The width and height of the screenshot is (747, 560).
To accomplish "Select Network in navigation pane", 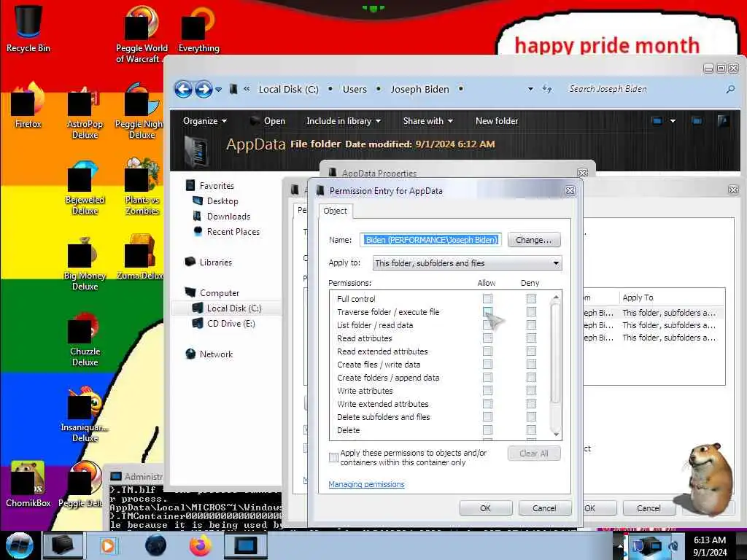I will 216,354.
